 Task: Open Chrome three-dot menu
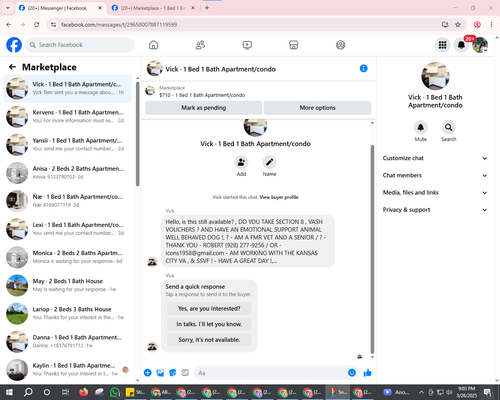pos(491,24)
